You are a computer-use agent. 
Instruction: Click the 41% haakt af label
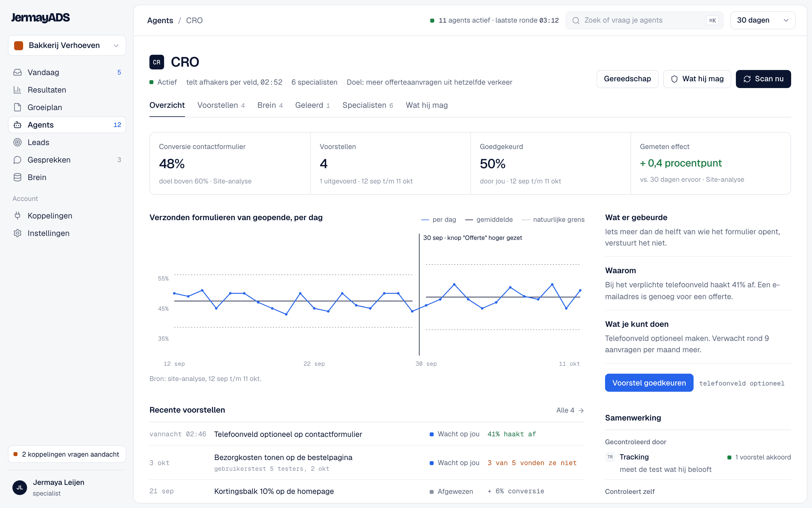coord(511,434)
